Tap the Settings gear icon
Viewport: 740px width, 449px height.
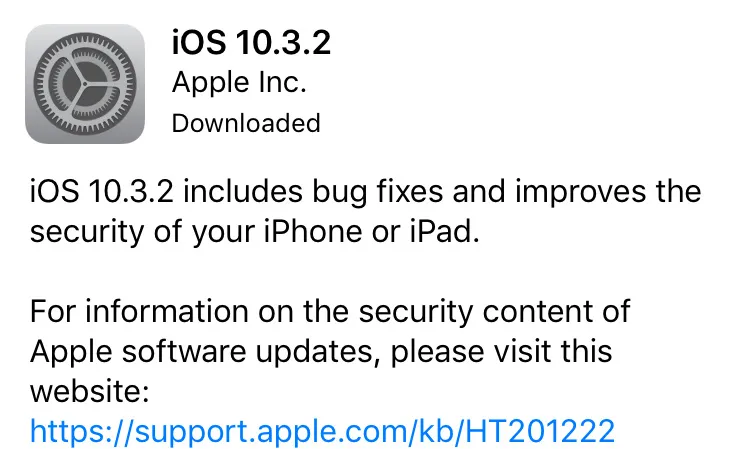85,84
